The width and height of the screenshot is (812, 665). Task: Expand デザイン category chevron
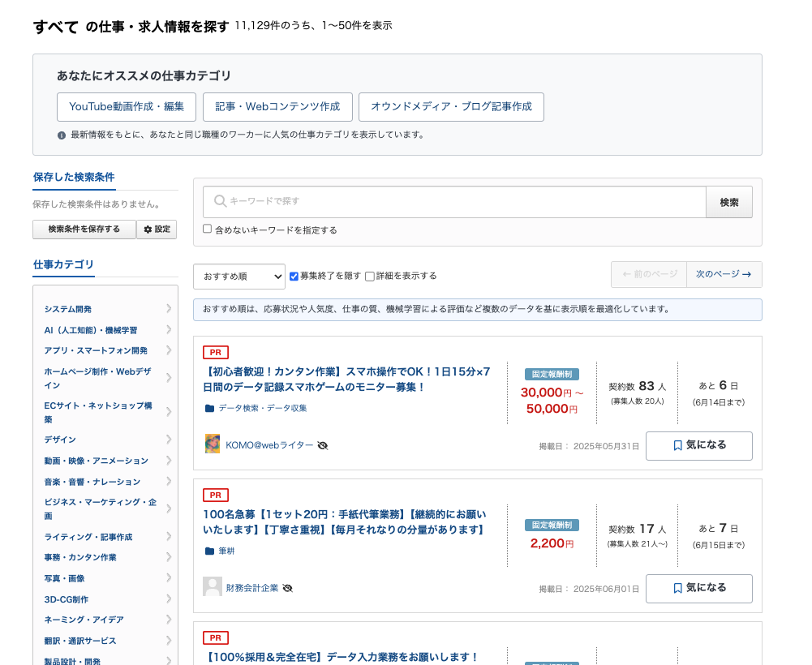(x=169, y=440)
